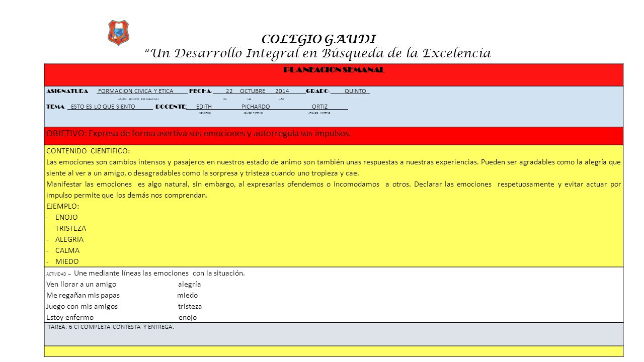Select the topic ESTO ES LO QUE SIENTO
This screenshot has height=362, width=644.
[104, 107]
